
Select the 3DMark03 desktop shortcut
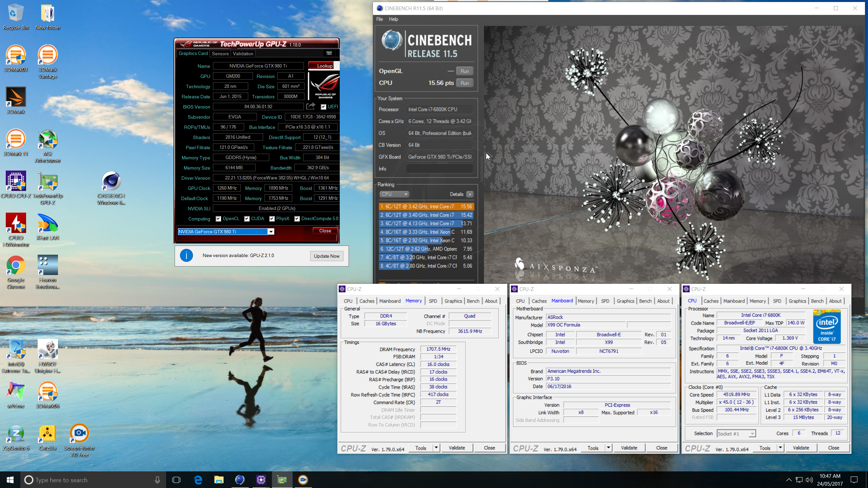pyautogui.click(x=16, y=58)
